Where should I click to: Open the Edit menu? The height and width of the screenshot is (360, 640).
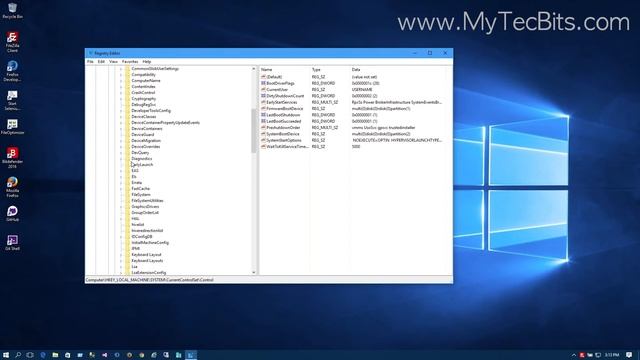point(101,62)
